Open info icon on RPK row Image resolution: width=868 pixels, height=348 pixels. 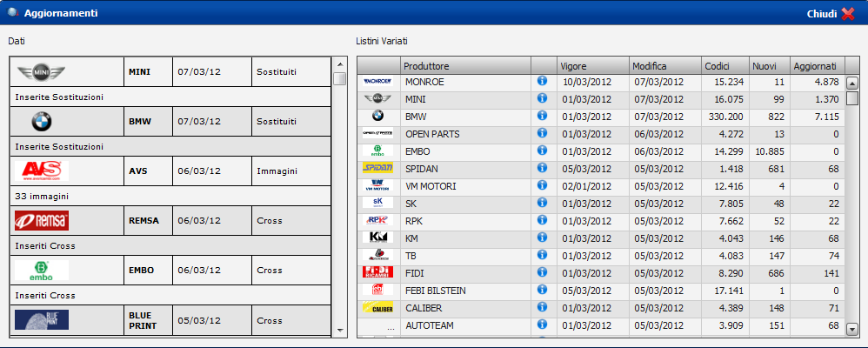(542, 220)
